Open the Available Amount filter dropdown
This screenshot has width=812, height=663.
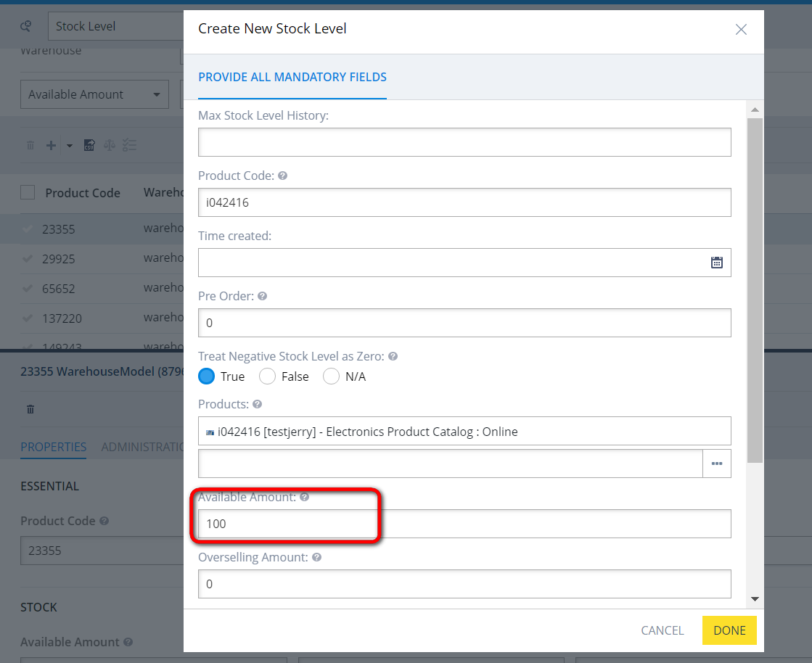point(94,94)
